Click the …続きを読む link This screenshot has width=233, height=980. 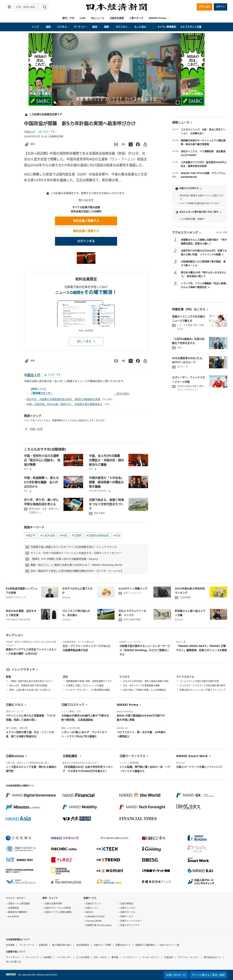[x=122, y=393]
